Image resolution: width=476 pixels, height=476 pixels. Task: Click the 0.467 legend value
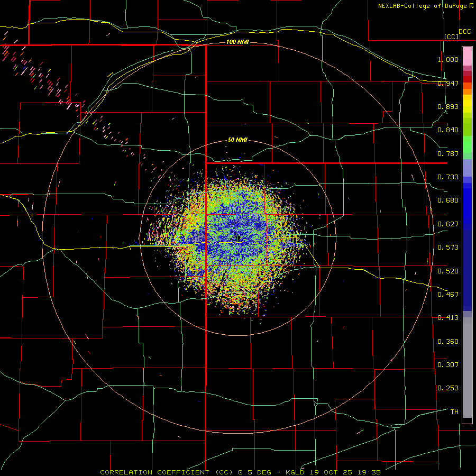448,294
